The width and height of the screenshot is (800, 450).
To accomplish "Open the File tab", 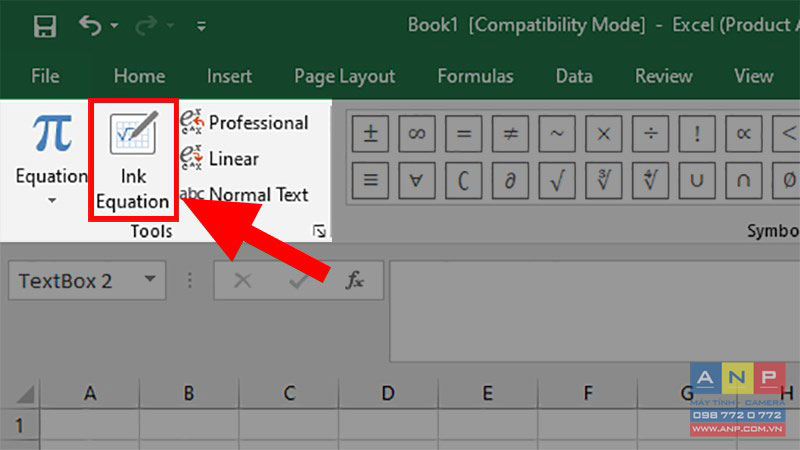I will (45, 76).
